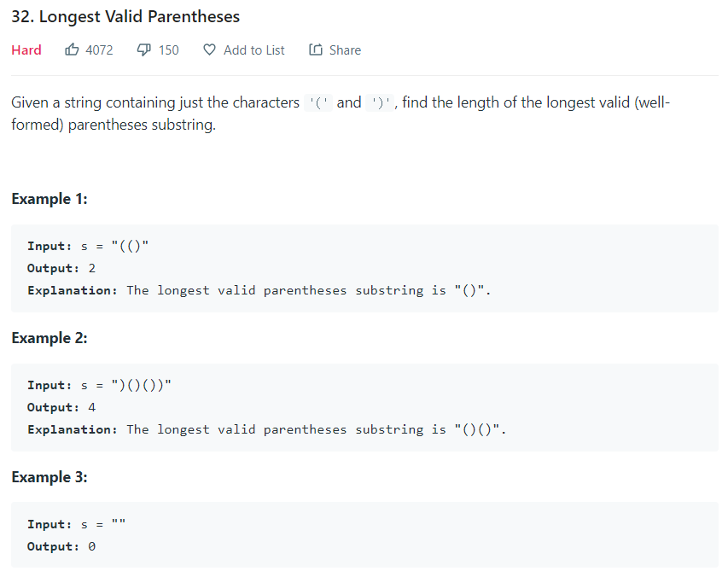The width and height of the screenshot is (728, 577).
Task: Click the heart icon beside Add to List
Action: (x=209, y=50)
